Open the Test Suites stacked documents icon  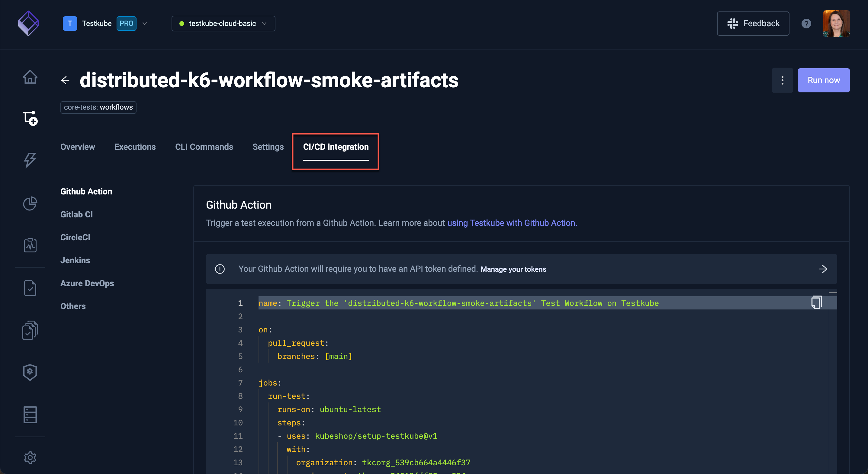pyautogui.click(x=30, y=330)
